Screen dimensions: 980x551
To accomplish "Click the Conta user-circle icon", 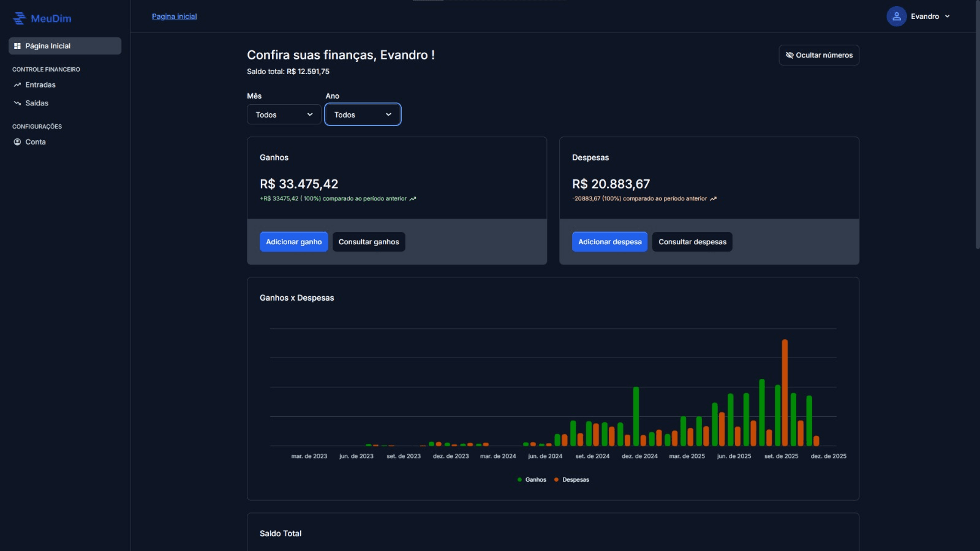I will tap(17, 142).
